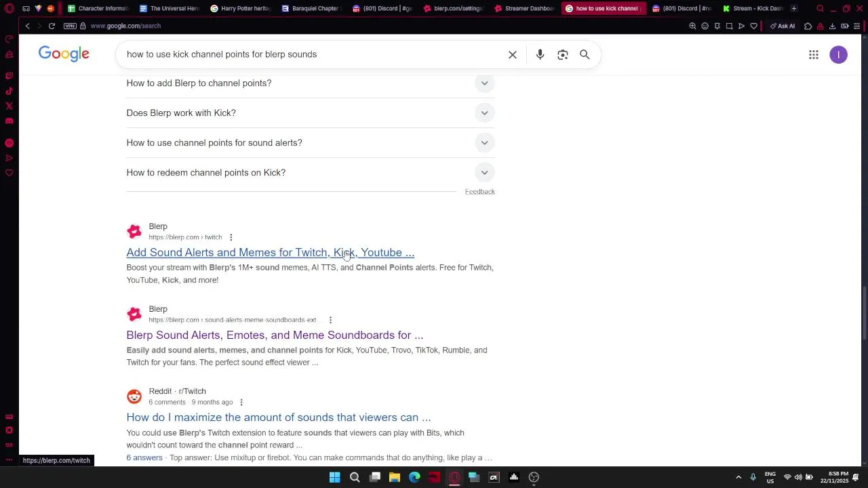868x488 pixels.
Task: Open more options for Reddit result
Action: click(241, 402)
